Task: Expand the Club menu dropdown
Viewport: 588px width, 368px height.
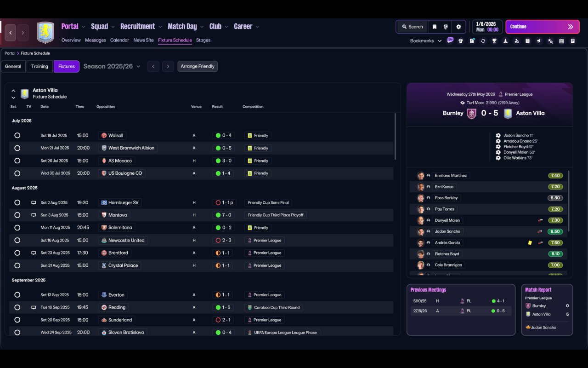Action: click(x=226, y=27)
